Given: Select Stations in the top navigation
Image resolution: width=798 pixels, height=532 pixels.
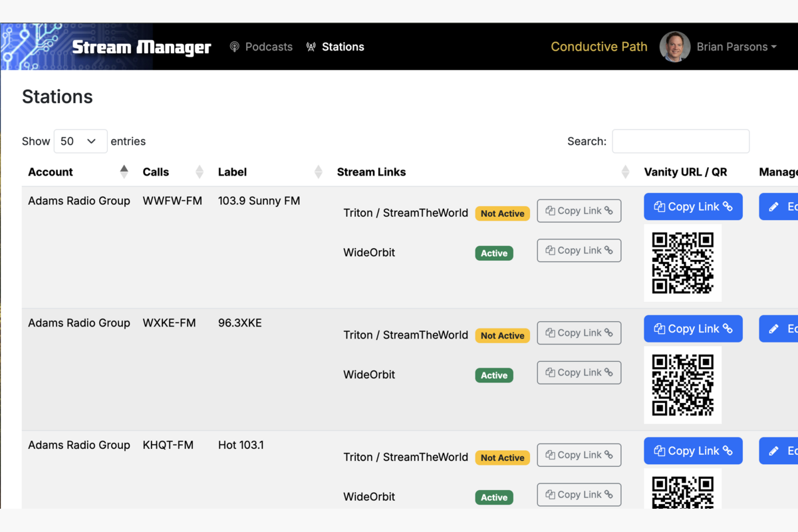Looking at the screenshot, I should point(342,47).
